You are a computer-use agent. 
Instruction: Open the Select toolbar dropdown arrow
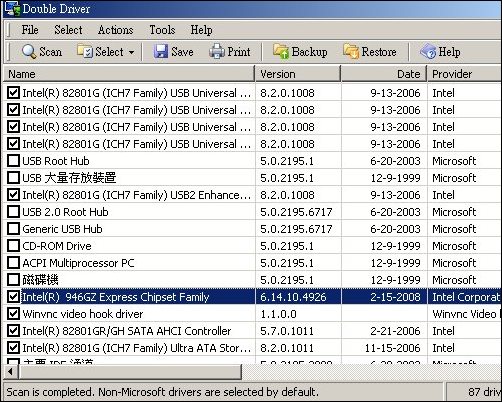pos(131,52)
